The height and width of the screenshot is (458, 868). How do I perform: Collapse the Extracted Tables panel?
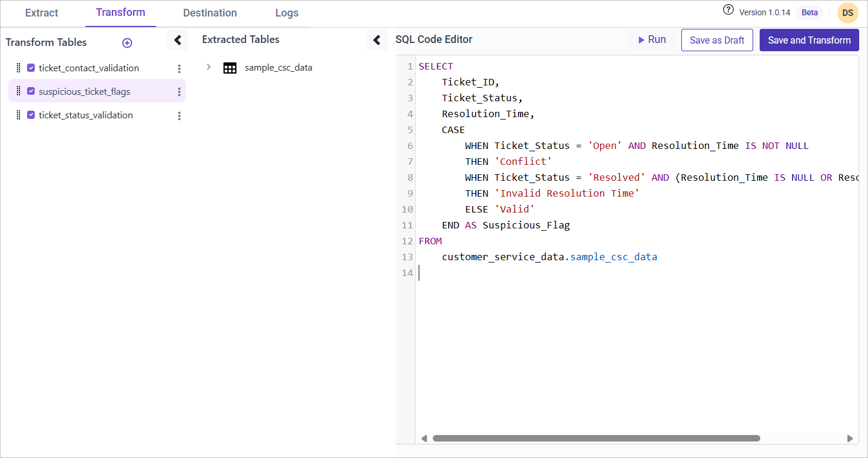[377, 40]
